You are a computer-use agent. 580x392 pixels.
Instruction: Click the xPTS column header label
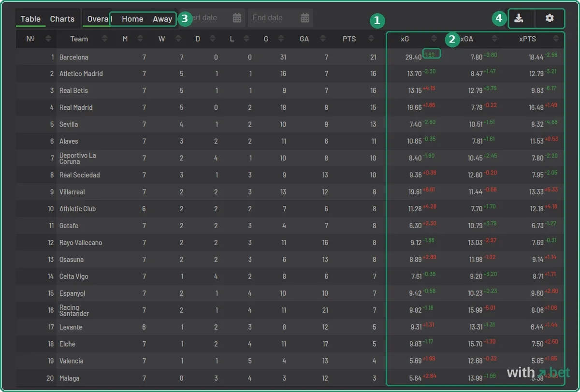(527, 39)
